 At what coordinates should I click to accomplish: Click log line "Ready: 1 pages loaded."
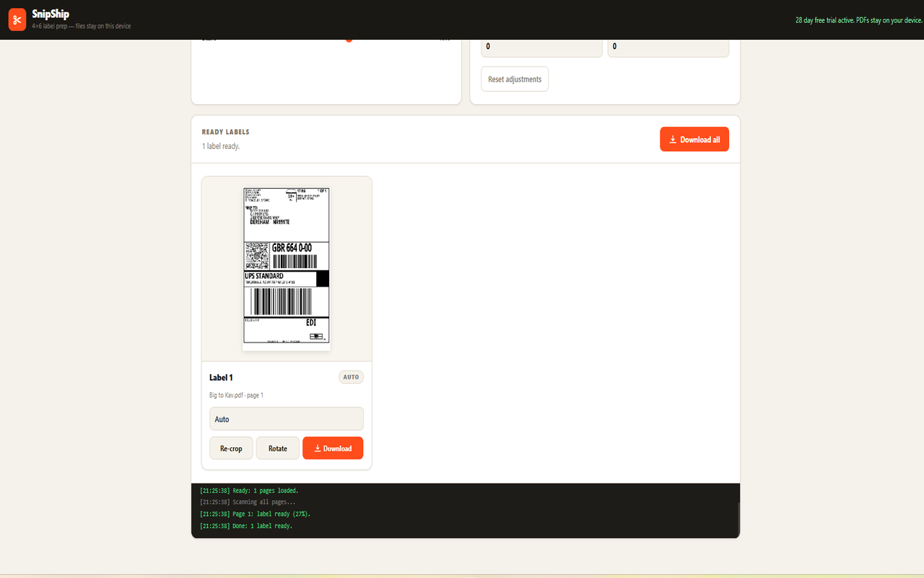(x=249, y=491)
